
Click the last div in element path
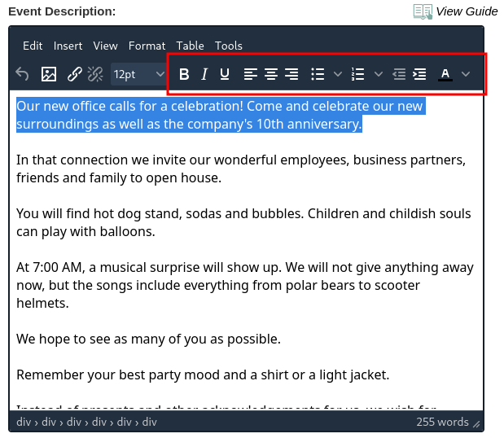pyautogui.click(x=150, y=422)
